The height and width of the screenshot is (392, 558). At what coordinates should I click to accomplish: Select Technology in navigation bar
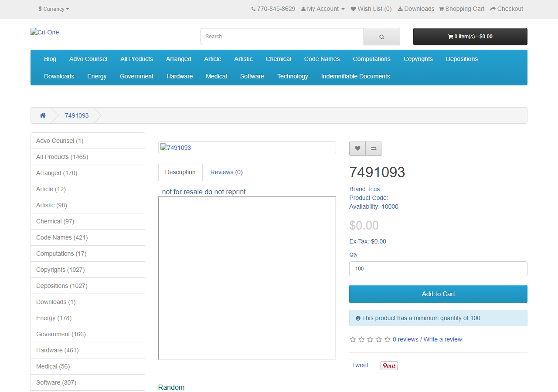[293, 76]
